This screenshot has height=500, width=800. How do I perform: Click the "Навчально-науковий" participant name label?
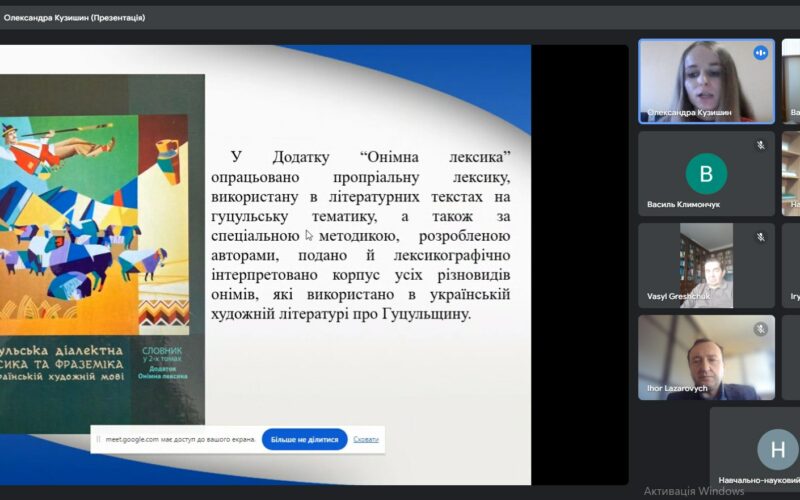(757, 480)
